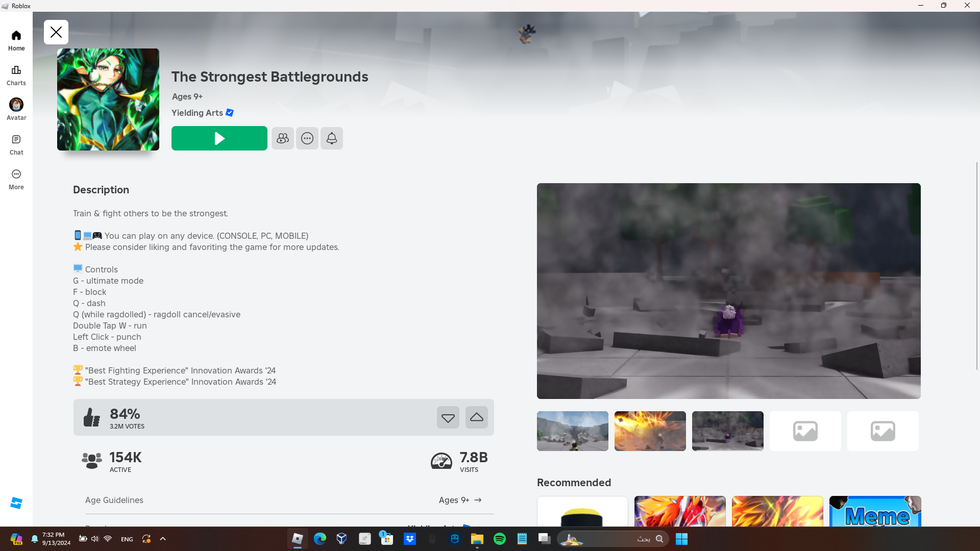Select the first screenshot thumbnail of rocky arena
This screenshot has width=980, height=551.
coord(573,431)
